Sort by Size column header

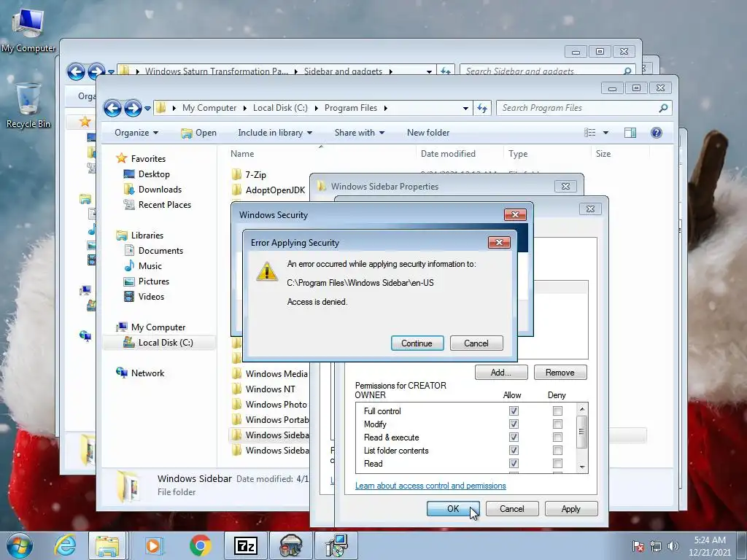pos(603,154)
